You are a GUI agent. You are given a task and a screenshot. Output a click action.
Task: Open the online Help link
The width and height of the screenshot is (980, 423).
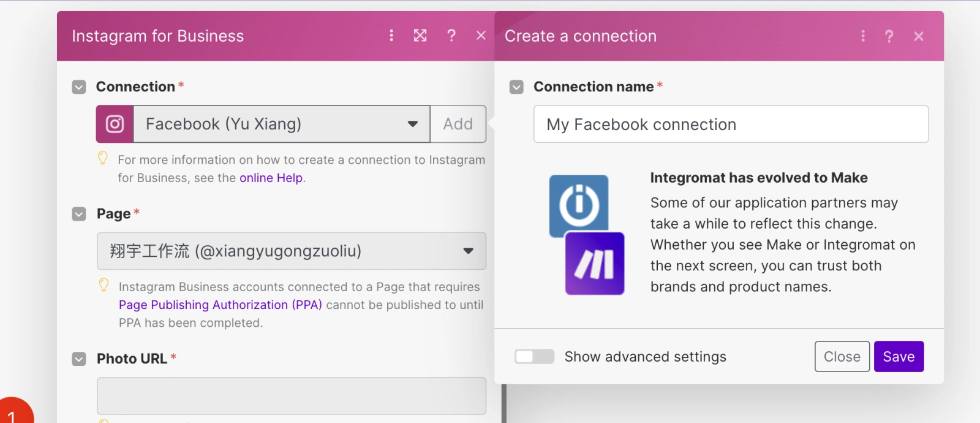[271, 178]
